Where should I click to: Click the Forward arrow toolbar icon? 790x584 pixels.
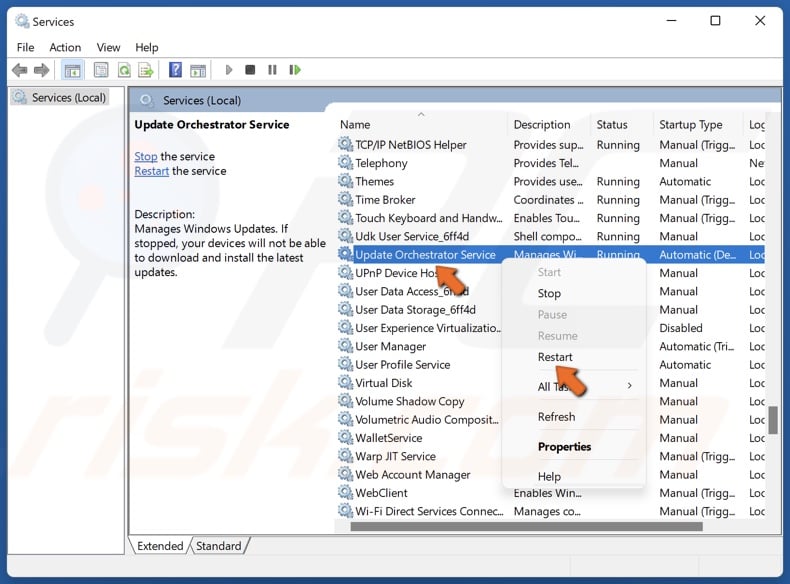(x=42, y=70)
